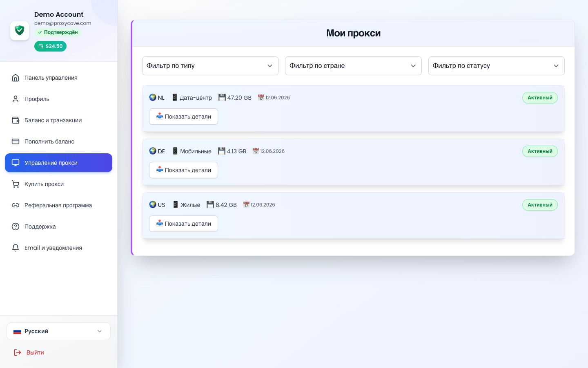Open the Фильтр по статусу dropdown
The height and width of the screenshot is (368, 588).
[x=497, y=66]
